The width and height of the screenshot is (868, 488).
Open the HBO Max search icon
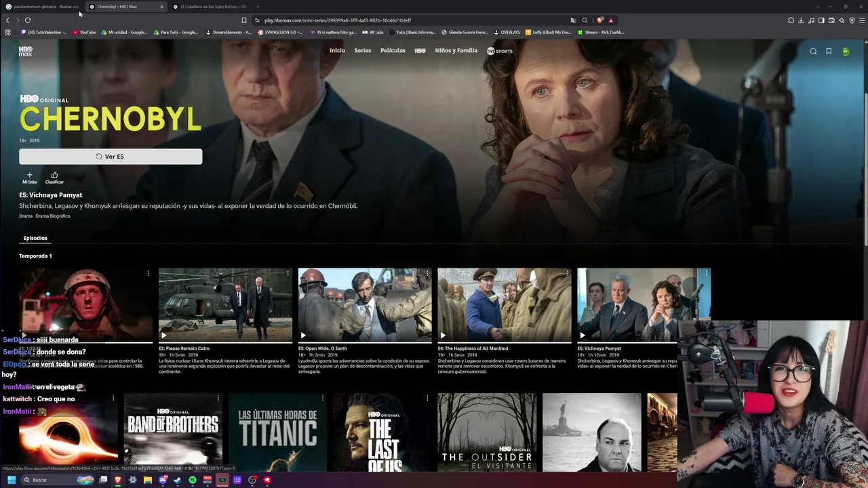(x=813, y=52)
